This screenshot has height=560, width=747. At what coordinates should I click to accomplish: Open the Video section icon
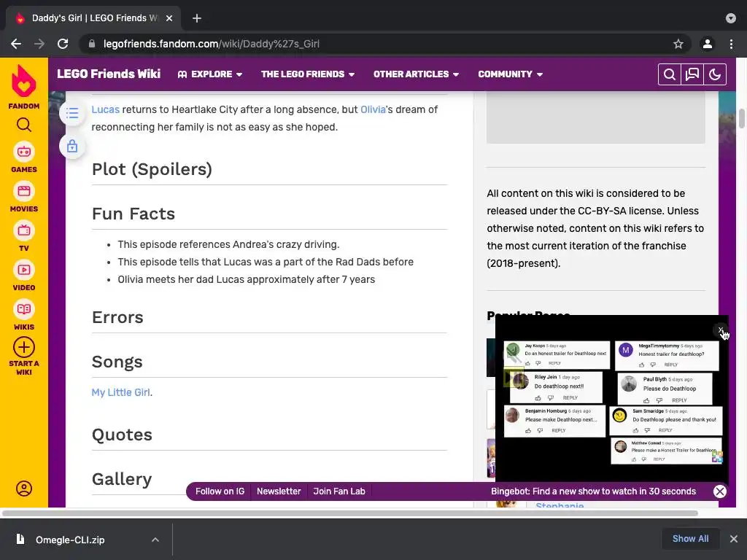pyautogui.click(x=24, y=270)
